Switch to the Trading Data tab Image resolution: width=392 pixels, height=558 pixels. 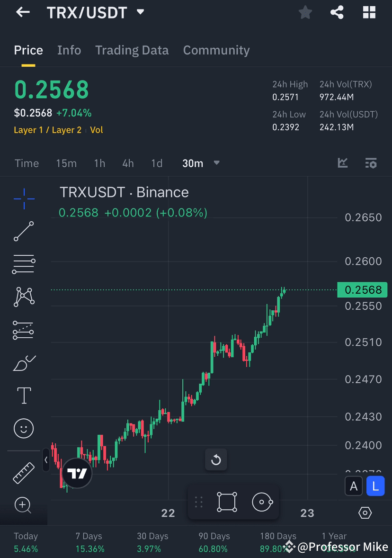pyautogui.click(x=132, y=50)
